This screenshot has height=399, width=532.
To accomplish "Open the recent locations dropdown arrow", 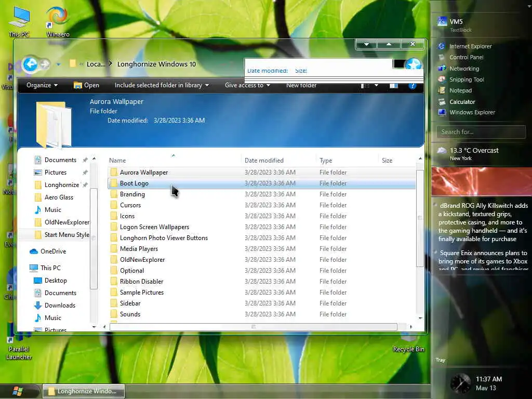I will click(58, 64).
